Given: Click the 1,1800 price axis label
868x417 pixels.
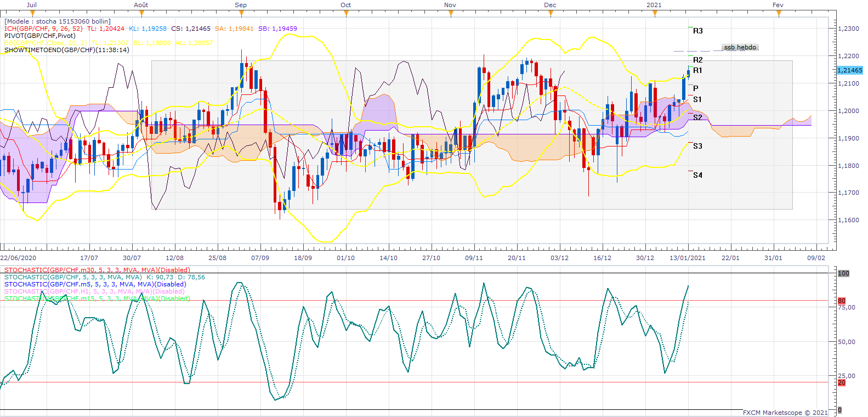Looking at the screenshot, I should point(849,166).
